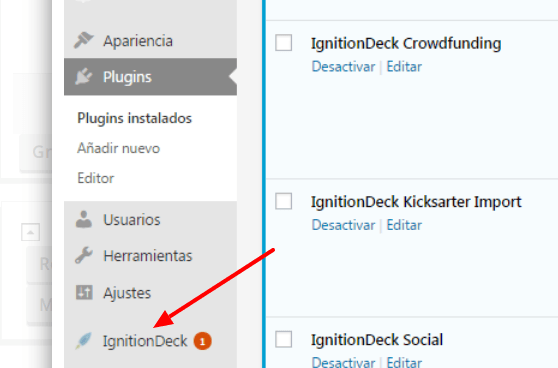Click the orange notification badge on IgnitionDeck
The height and width of the screenshot is (368, 558).
coord(202,341)
